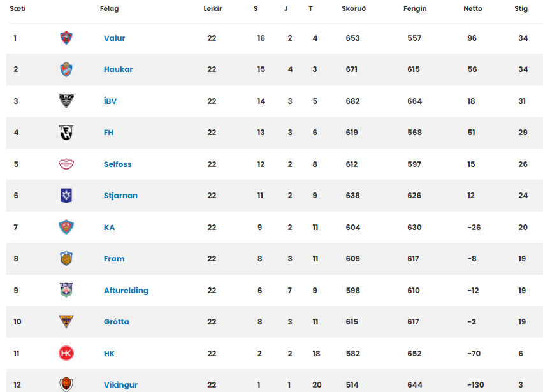The width and height of the screenshot is (543, 392).
Task: Click the Valur club crest
Action: tap(66, 38)
